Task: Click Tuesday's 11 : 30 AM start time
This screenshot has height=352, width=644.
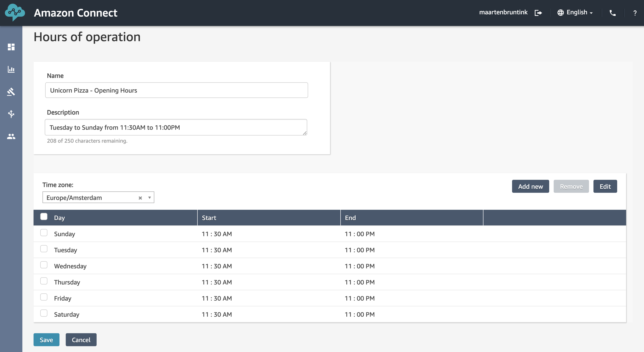Action: tap(217, 250)
